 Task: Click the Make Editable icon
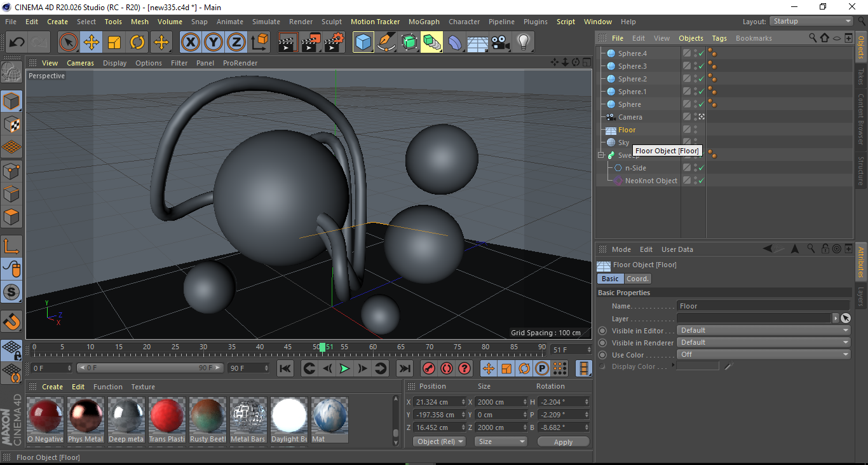(x=11, y=72)
